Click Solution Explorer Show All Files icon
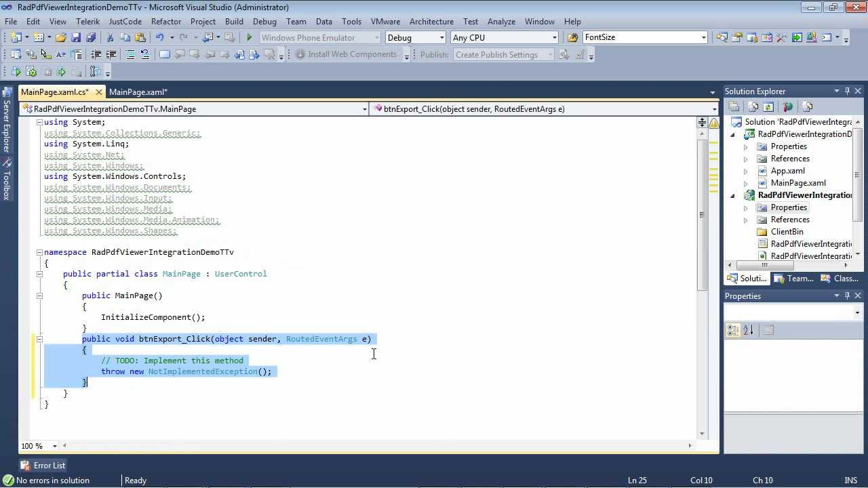The width and height of the screenshot is (868, 488). point(753,106)
